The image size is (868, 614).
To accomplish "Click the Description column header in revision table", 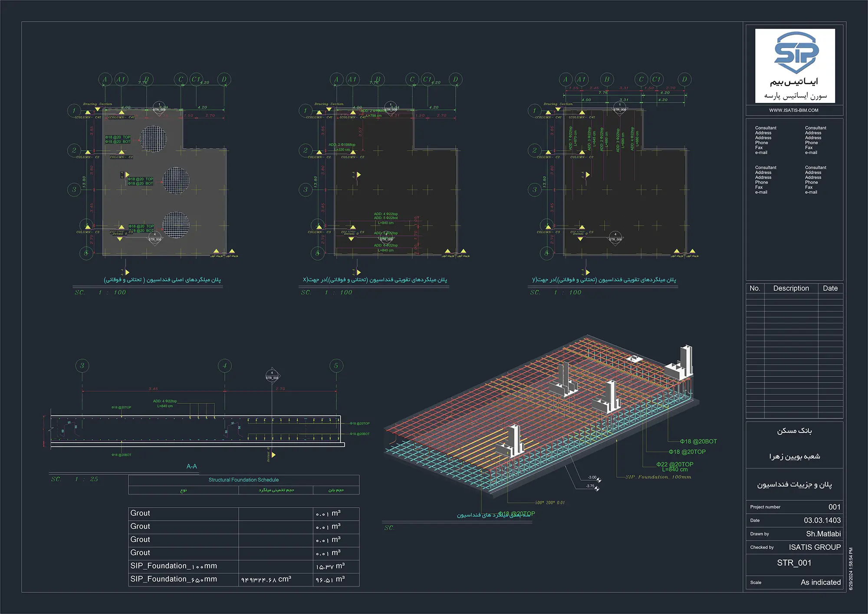I will click(x=791, y=288).
